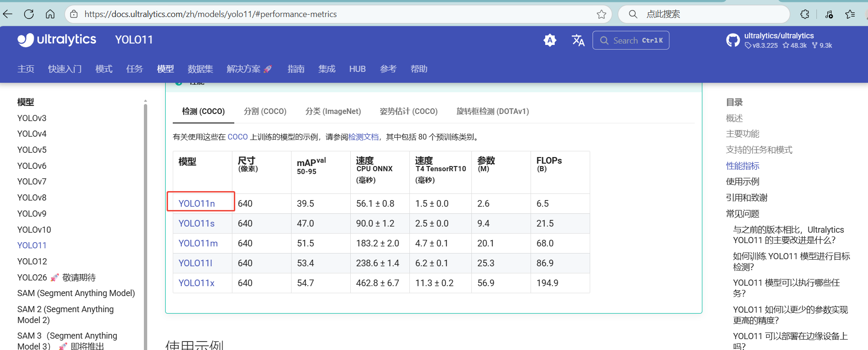
Task: Open the YOLO11s model link in the table
Action: (196, 223)
